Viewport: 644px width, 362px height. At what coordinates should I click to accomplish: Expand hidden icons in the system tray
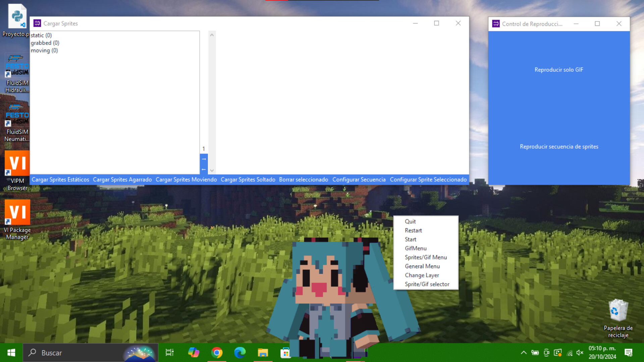524,353
